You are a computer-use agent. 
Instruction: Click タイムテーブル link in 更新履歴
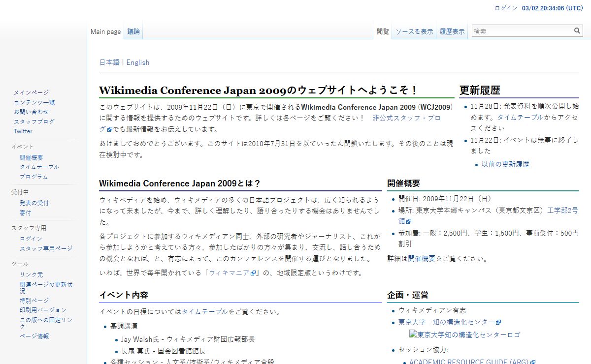click(x=520, y=117)
